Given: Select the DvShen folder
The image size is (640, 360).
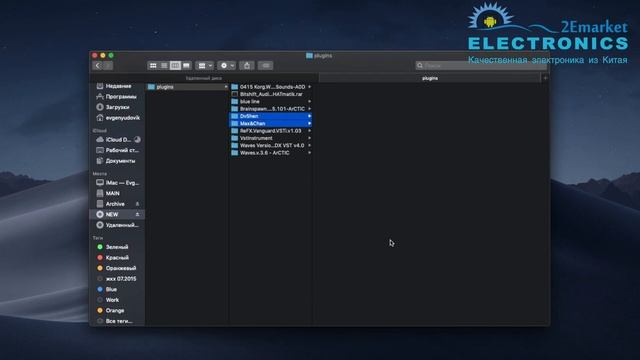Looking at the screenshot, I should 271,116.
